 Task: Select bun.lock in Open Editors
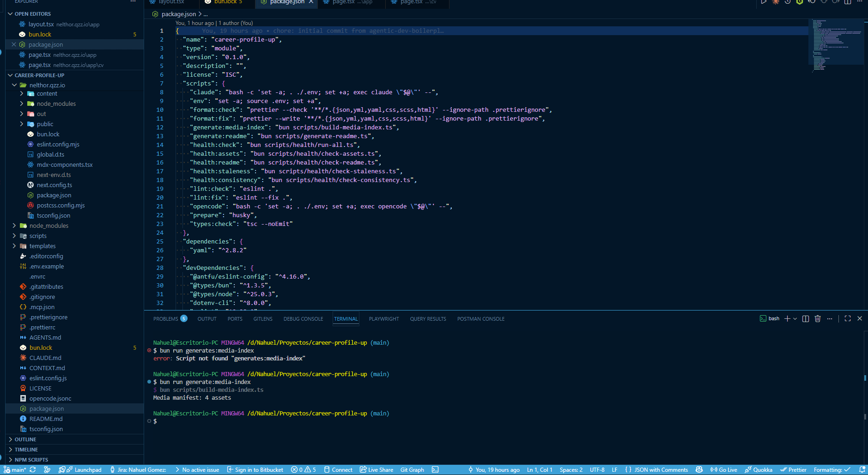[x=40, y=34]
